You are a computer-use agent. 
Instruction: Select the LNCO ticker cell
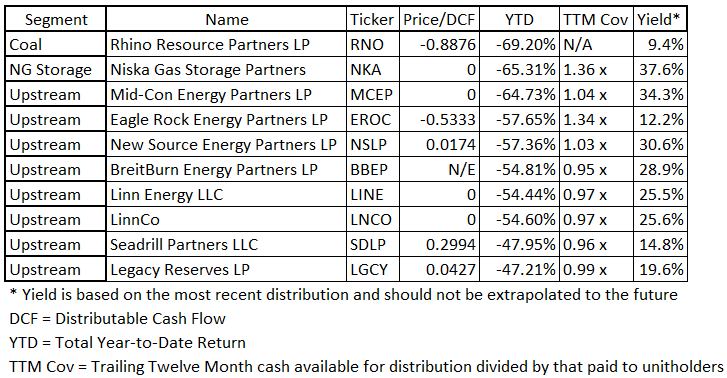coord(372,220)
